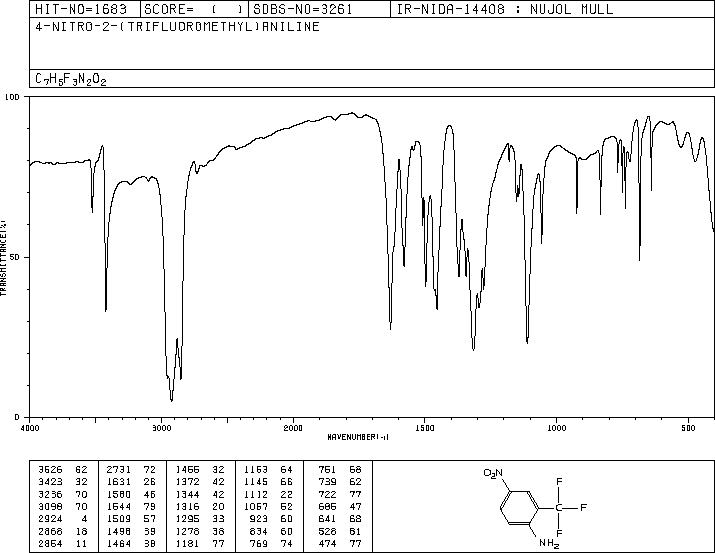This screenshot has height=553, width=715.
Task: Select the 769 peak wavenumber
Action: (259, 543)
